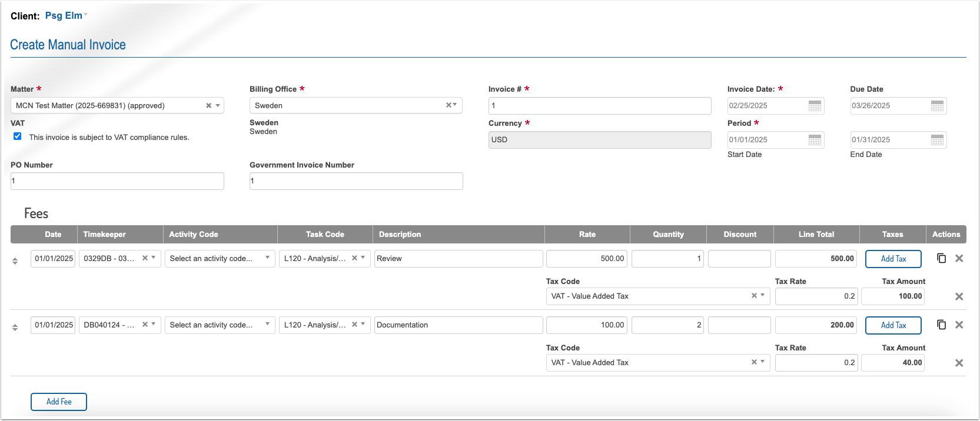
Task: Click the 100.00 rate field
Action: click(587, 325)
